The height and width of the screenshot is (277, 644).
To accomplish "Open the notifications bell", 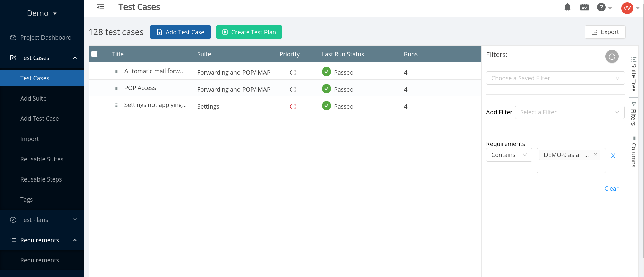I will [x=567, y=7].
